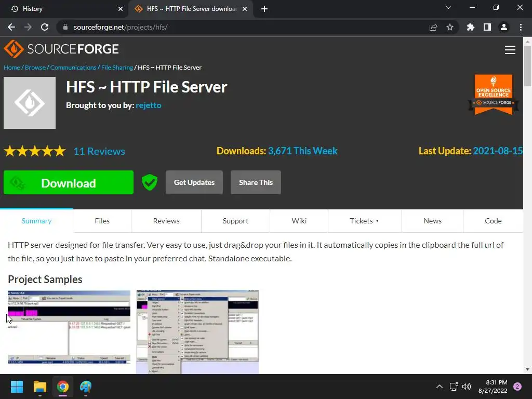Go back to the previous page
Viewport: 532px width, 399px height.
click(x=11, y=27)
